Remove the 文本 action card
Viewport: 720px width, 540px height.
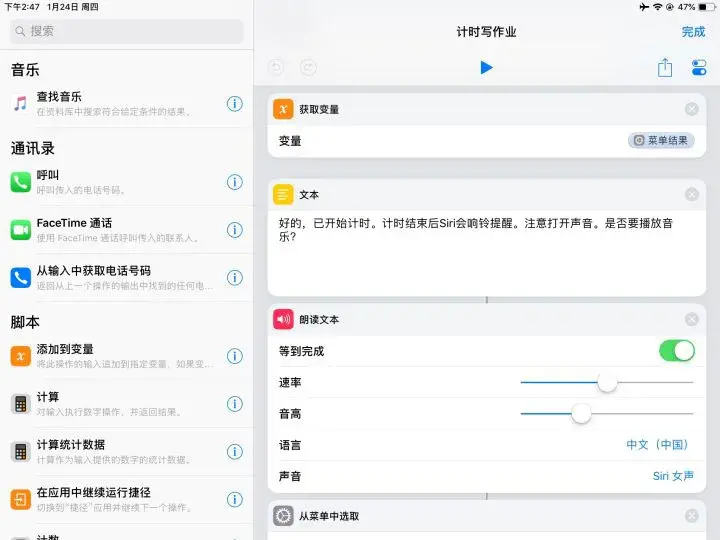[692, 195]
